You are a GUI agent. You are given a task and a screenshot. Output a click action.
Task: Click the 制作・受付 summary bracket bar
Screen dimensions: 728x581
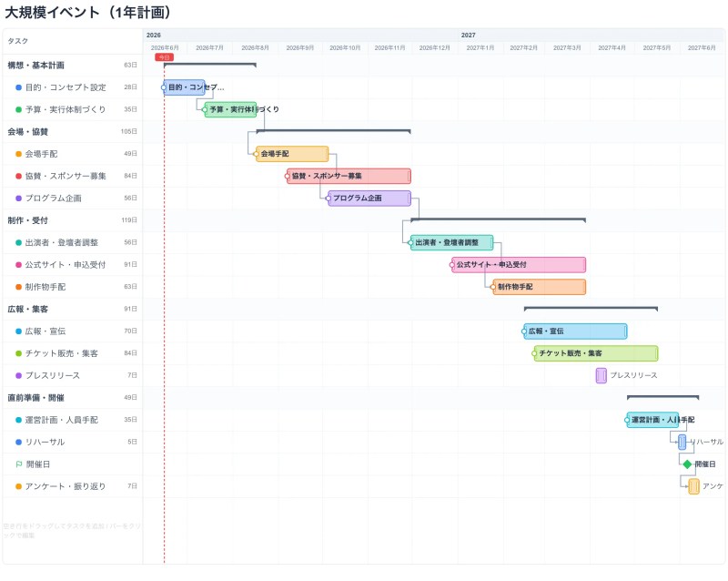pyautogui.click(x=498, y=219)
